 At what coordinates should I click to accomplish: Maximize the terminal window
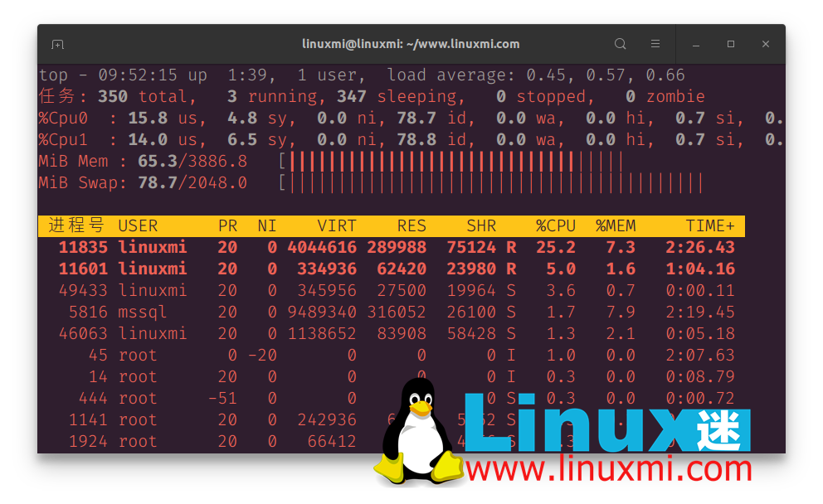pyautogui.click(x=731, y=44)
